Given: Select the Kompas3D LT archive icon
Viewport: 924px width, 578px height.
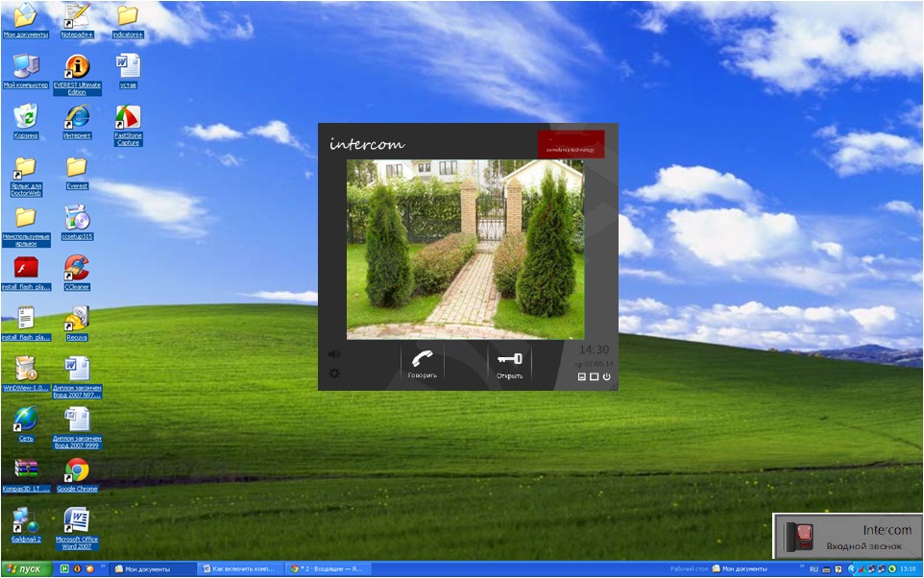Looking at the screenshot, I should coord(25,475).
